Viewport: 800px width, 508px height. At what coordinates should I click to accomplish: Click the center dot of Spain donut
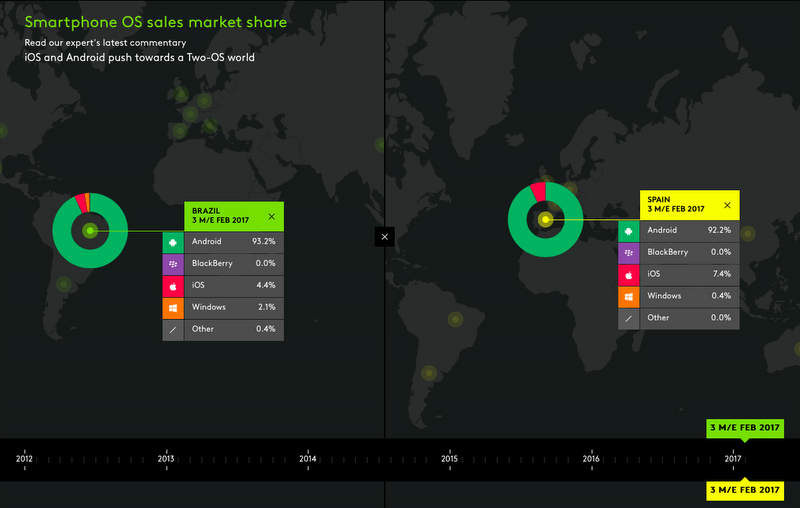tap(545, 219)
